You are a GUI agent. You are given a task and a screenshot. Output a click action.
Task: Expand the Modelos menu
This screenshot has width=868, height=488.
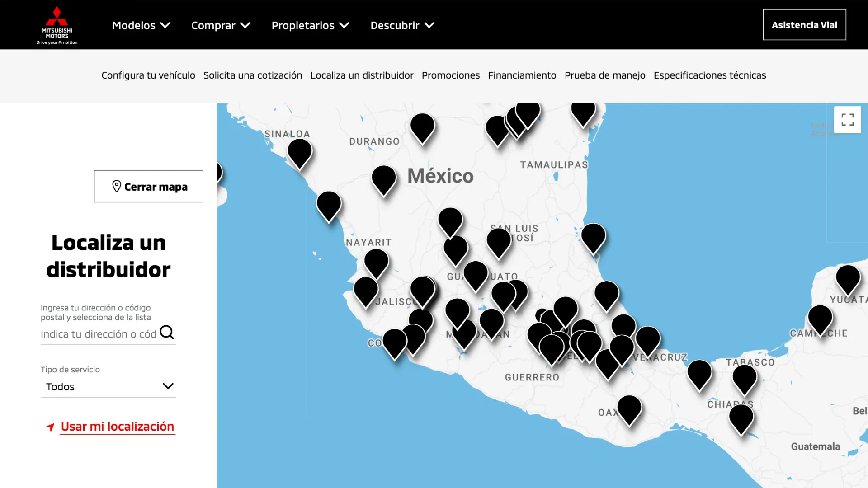tap(141, 25)
